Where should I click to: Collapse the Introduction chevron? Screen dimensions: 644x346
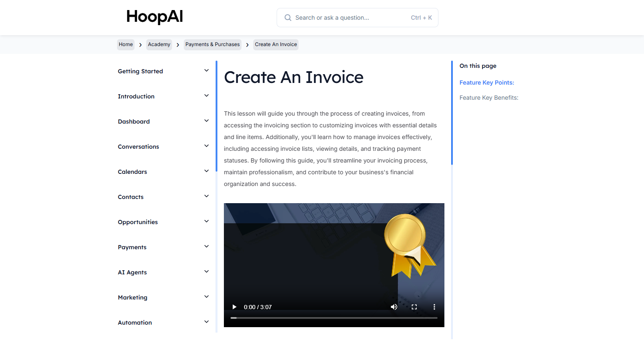206,96
